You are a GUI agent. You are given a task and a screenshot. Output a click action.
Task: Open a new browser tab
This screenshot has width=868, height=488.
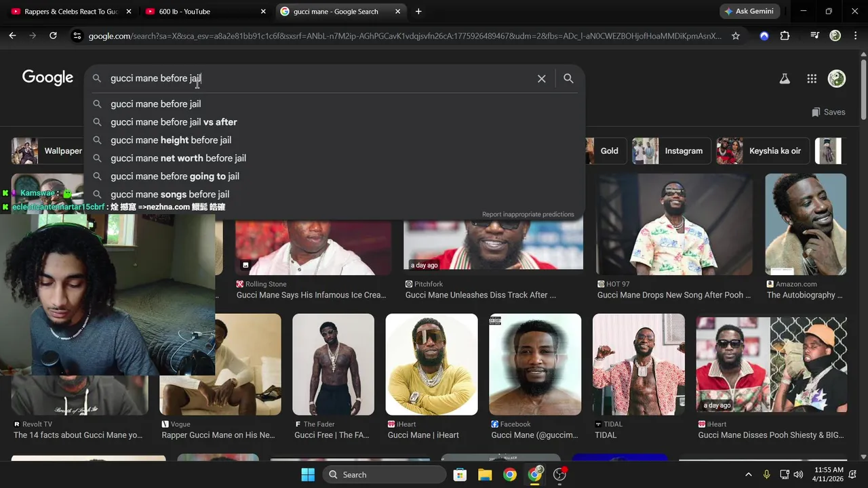click(x=418, y=12)
